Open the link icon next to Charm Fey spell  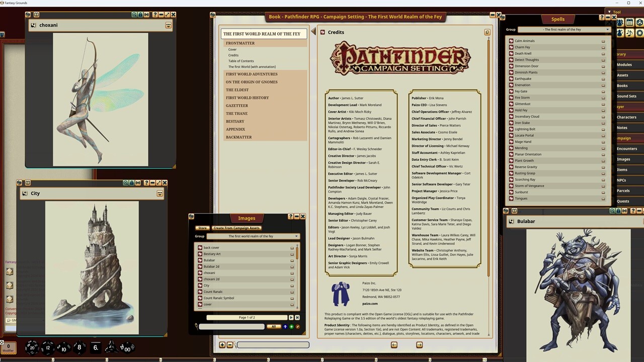[603, 47]
